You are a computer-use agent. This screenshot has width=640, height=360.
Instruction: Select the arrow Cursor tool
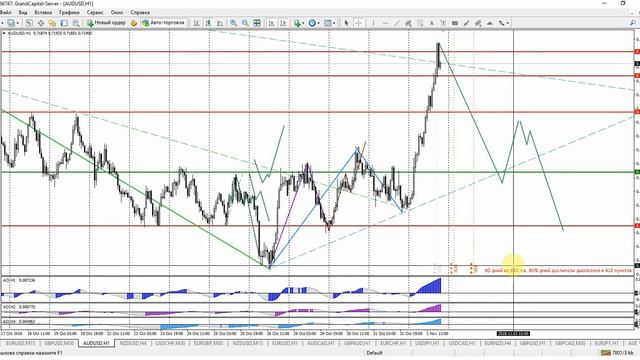pyautogui.click(x=347, y=23)
